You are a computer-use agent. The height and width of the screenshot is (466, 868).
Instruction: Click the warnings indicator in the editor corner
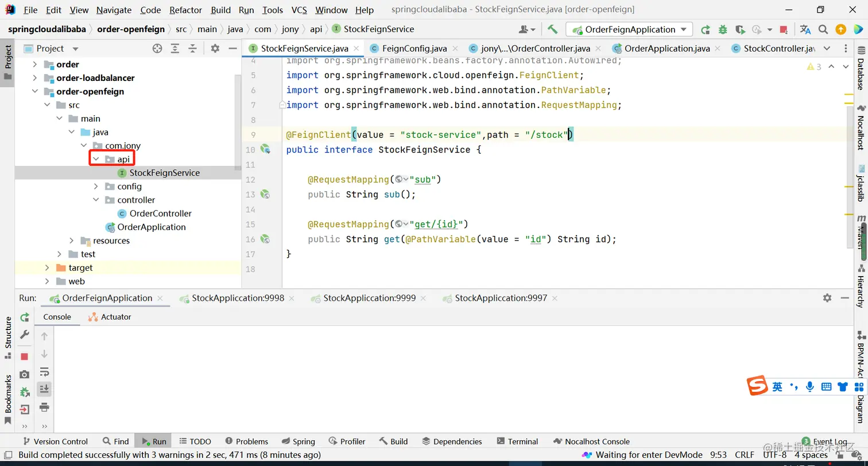pos(814,67)
